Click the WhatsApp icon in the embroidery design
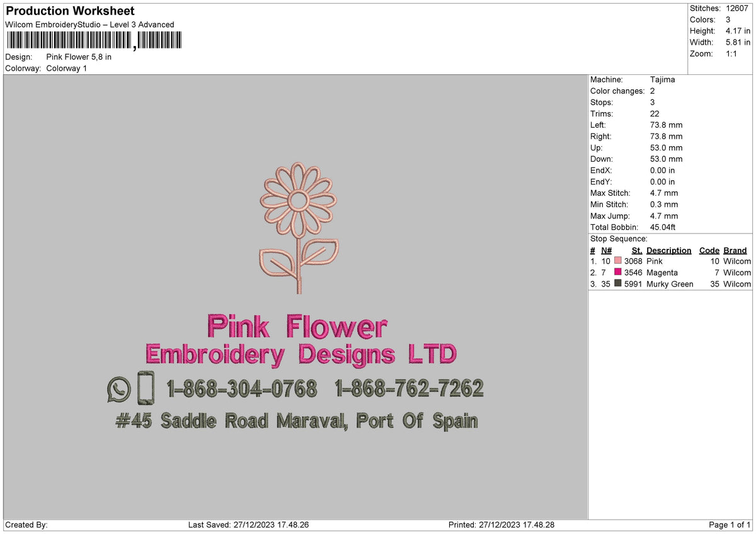 click(118, 389)
